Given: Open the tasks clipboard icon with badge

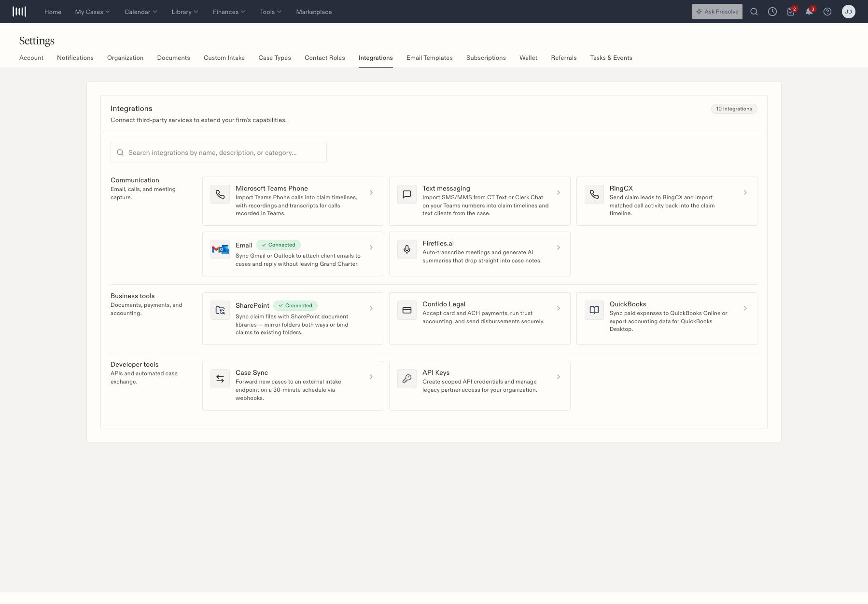Looking at the screenshot, I should tap(791, 12).
